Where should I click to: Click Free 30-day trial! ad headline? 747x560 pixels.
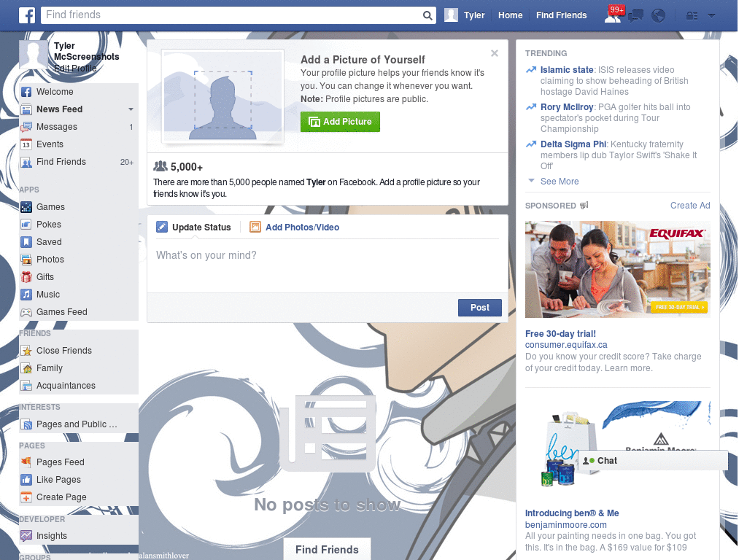pyautogui.click(x=560, y=334)
